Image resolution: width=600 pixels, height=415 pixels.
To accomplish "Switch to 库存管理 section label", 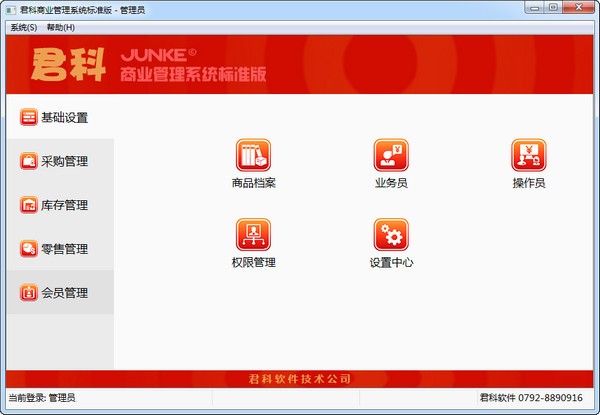I will [x=65, y=205].
